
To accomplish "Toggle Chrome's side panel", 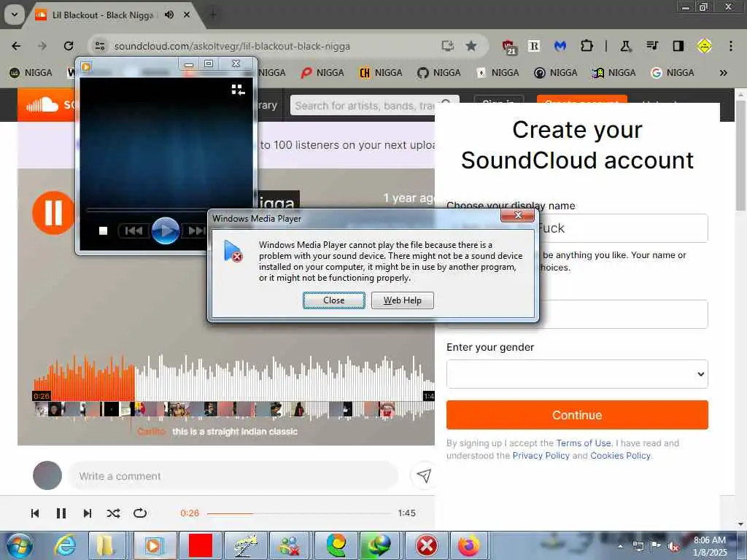I will coord(678,46).
